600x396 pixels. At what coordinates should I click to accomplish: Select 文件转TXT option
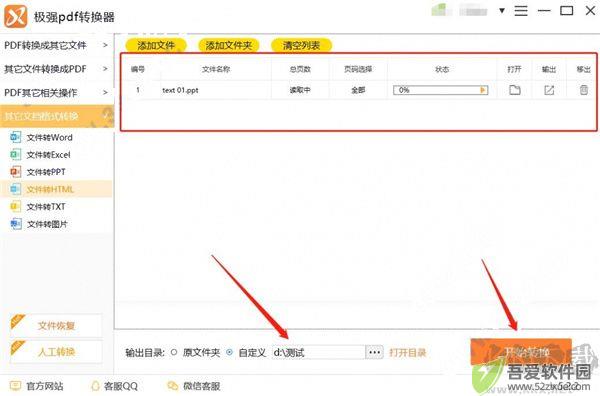(x=46, y=207)
